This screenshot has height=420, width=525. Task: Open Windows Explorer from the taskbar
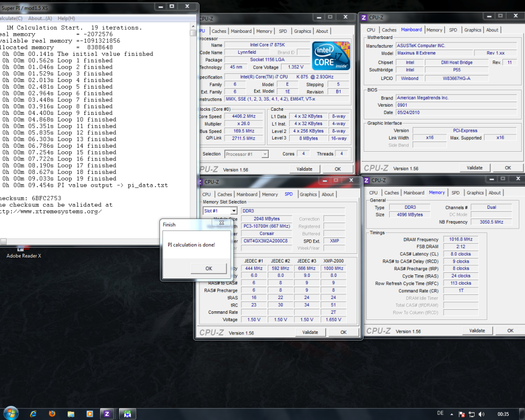click(x=70, y=413)
